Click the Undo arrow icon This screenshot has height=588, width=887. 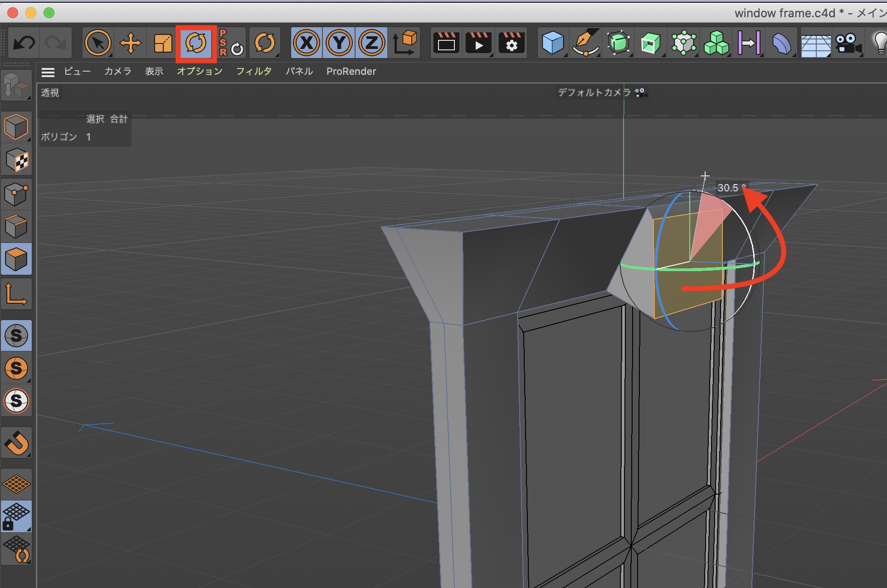24,44
